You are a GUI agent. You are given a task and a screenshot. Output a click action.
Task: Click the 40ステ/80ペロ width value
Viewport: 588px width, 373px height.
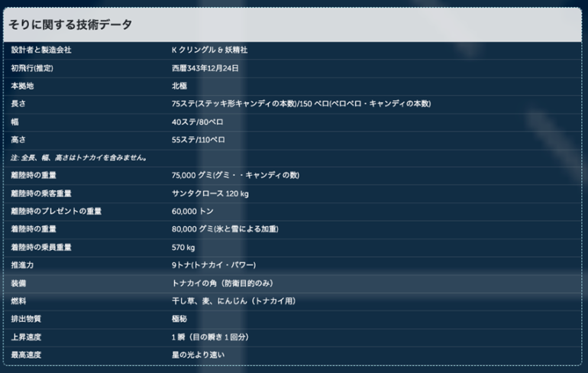click(197, 122)
